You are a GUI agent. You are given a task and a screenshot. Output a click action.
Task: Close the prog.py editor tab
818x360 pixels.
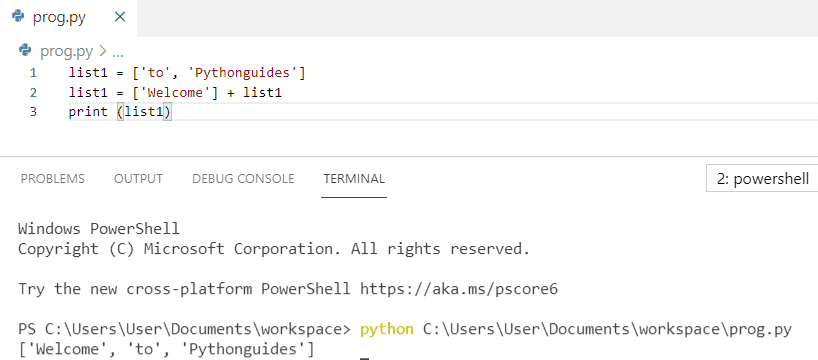(119, 17)
